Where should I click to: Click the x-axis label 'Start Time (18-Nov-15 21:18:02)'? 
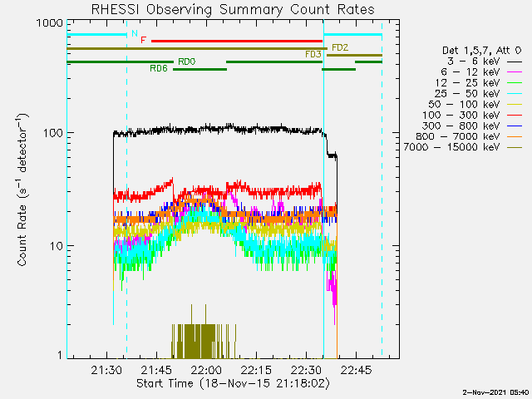click(x=233, y=384)
